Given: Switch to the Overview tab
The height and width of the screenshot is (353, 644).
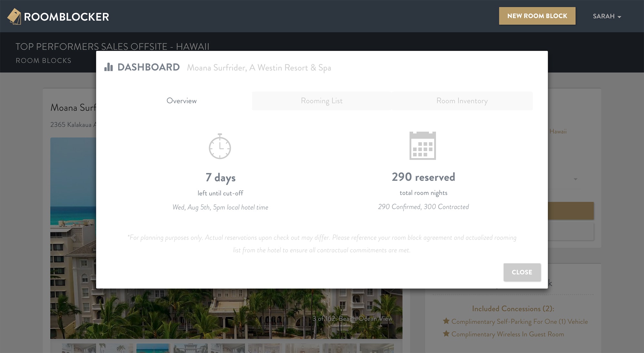Looking at the screenshot, I should click(x=182, y=101).
